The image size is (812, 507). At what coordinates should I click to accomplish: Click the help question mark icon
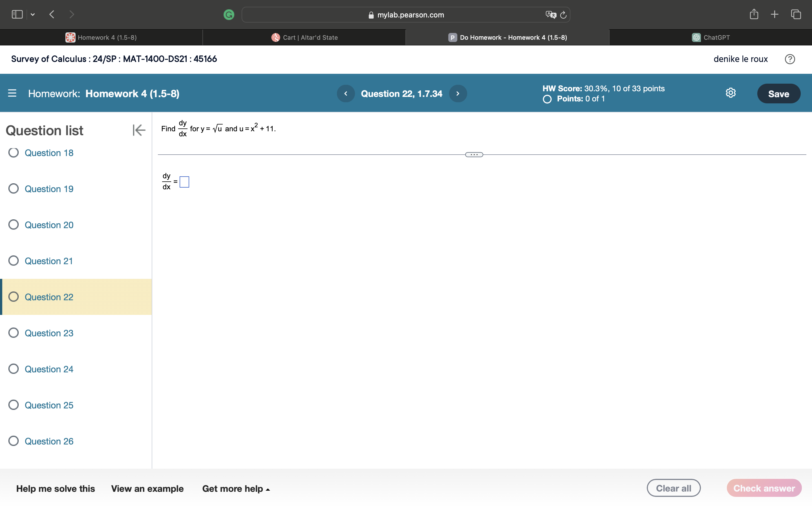(x=790, y=59)
